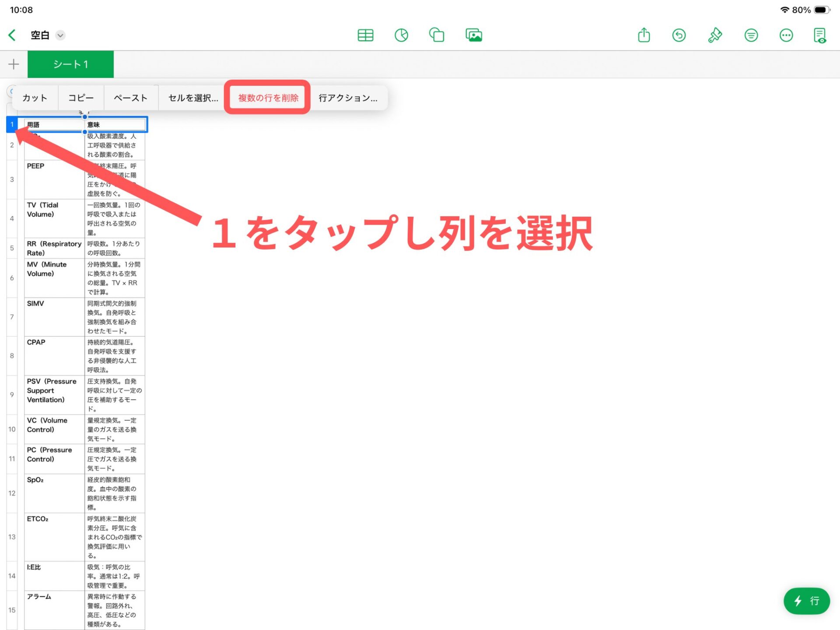Add a new sheet with the plus button
The width and height of the screenshot is (840, 630).
point(14,64)
